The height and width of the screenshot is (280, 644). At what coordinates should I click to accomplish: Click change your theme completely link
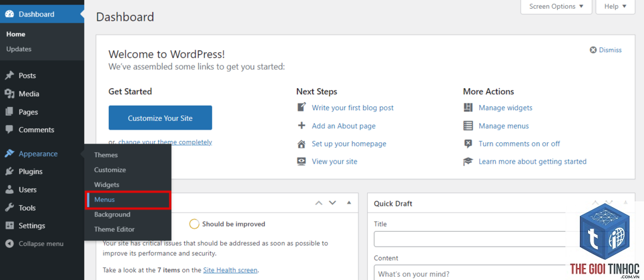pos(165,142)
